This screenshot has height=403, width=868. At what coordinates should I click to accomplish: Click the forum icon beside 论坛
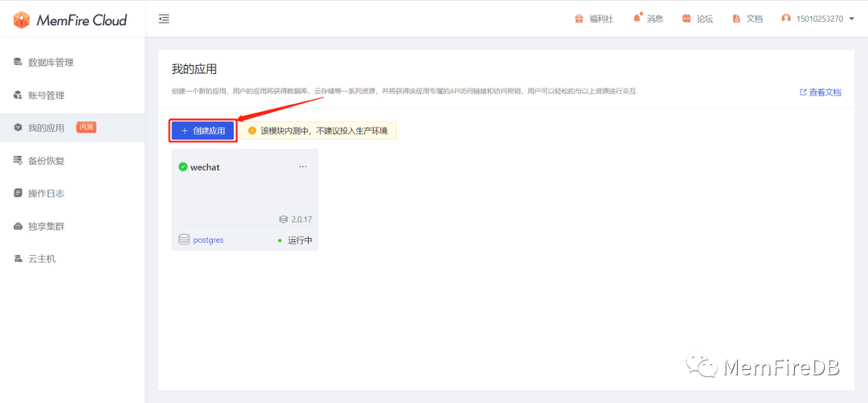(686, 19)
